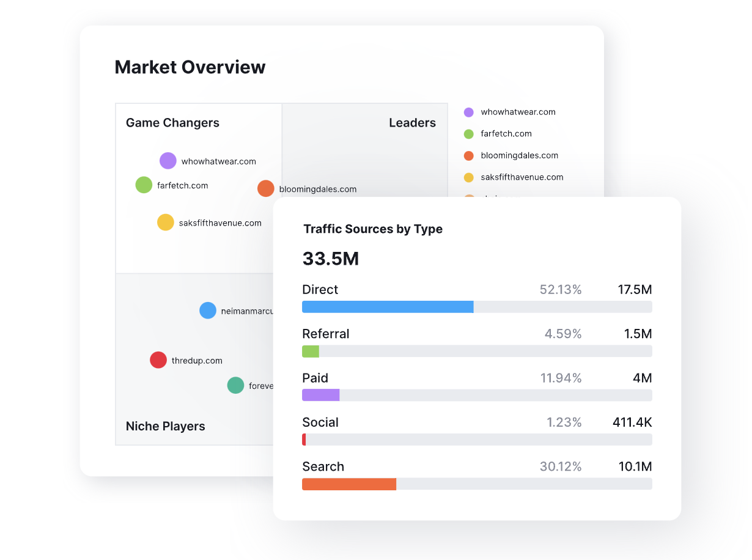Select bloomingdales.com in the legend list

click(x=520, y=155)
